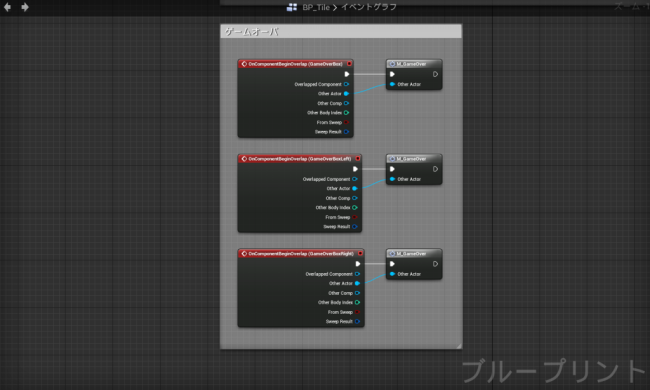Click Other Comp pin on GameOverBoxLeft event
650x390 pixels.
click(x=354, y=198)
